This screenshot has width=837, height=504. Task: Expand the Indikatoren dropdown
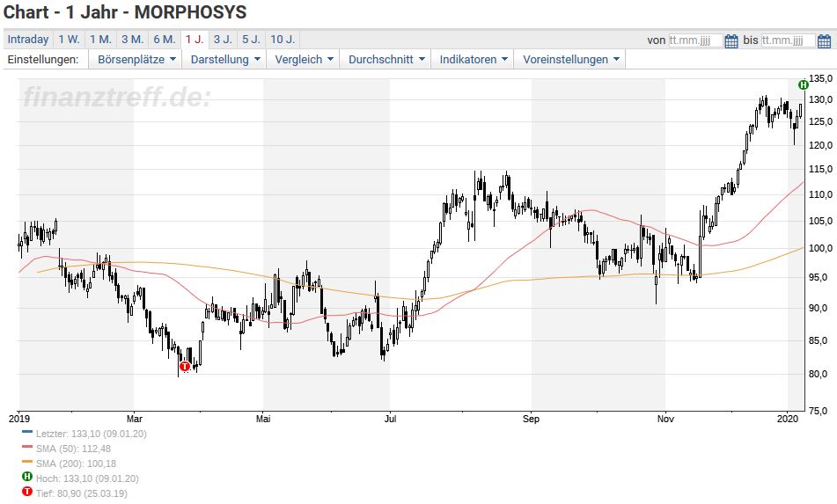[x=473, y=59]
